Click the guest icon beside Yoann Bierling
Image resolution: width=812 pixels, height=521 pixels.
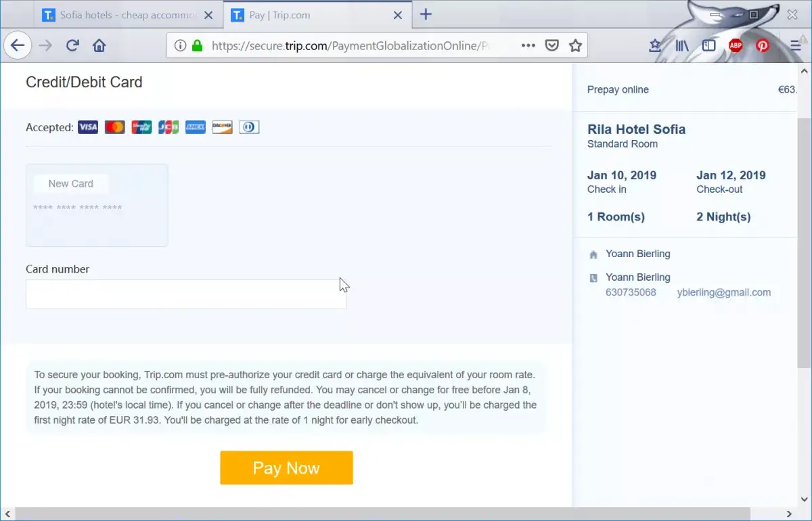click(593, 255)
